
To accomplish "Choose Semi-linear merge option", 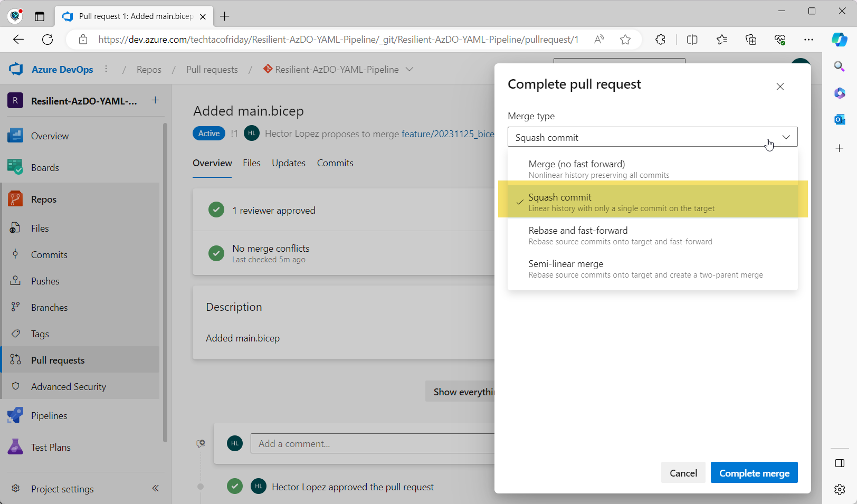I will [x=652, y=269].
